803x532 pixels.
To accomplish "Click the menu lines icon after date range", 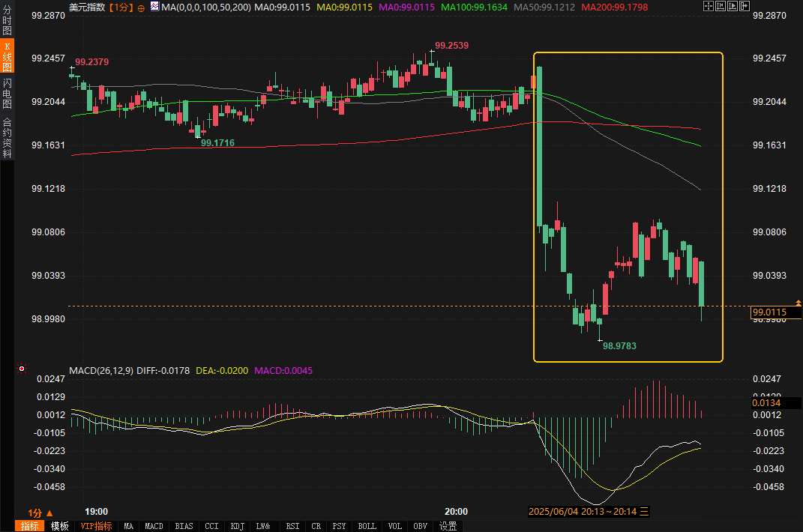I will pyautogui.click(x=644, y=512).
